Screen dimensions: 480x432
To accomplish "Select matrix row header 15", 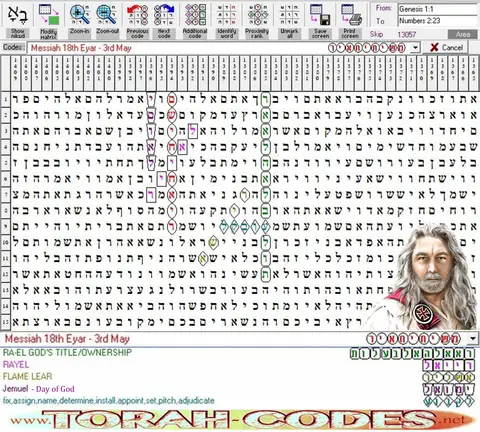I will point(5,322).
